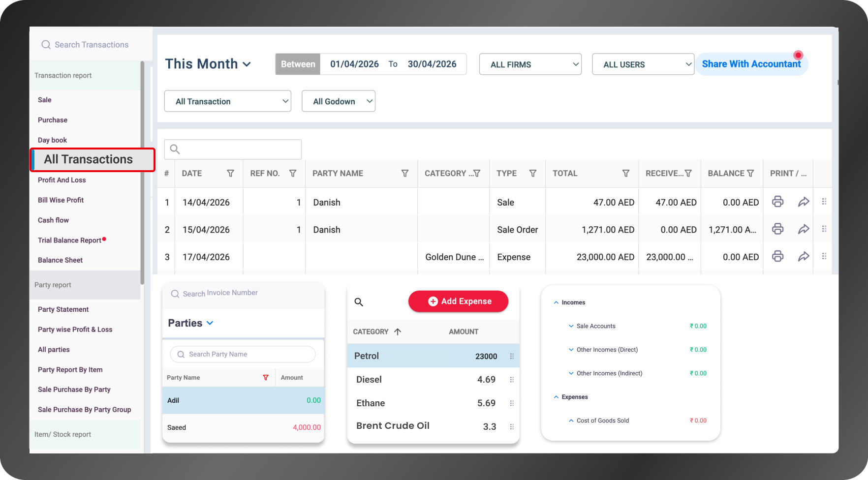This screenshot has height=480, width=868.
Task: Select All Transactions in sidebar
Action: (x=93, y=159)
